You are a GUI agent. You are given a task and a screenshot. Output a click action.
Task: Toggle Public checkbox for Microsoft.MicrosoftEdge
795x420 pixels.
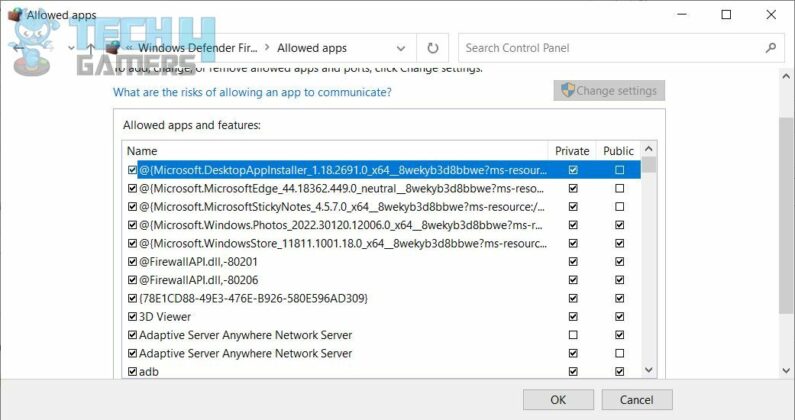(x=620, y=188)
